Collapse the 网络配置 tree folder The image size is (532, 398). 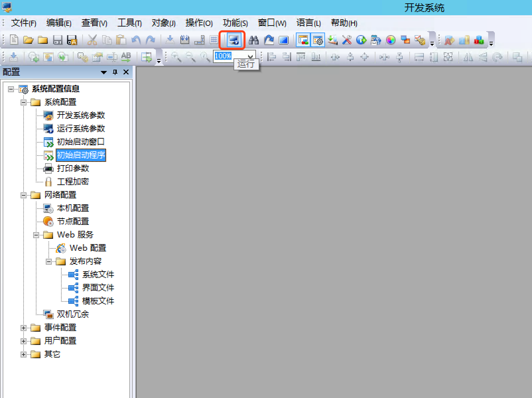[24, 195]
